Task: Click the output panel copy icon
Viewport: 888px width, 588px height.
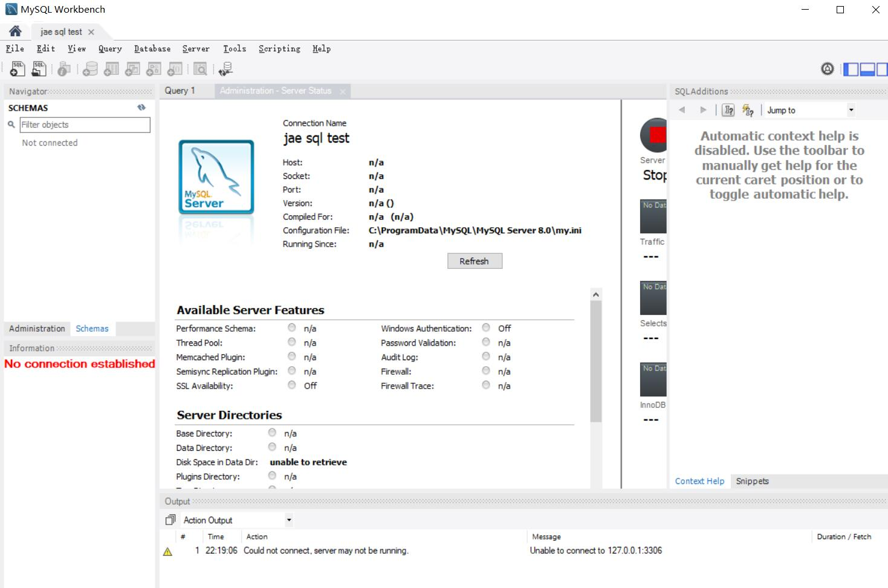Action: point(170,520)
